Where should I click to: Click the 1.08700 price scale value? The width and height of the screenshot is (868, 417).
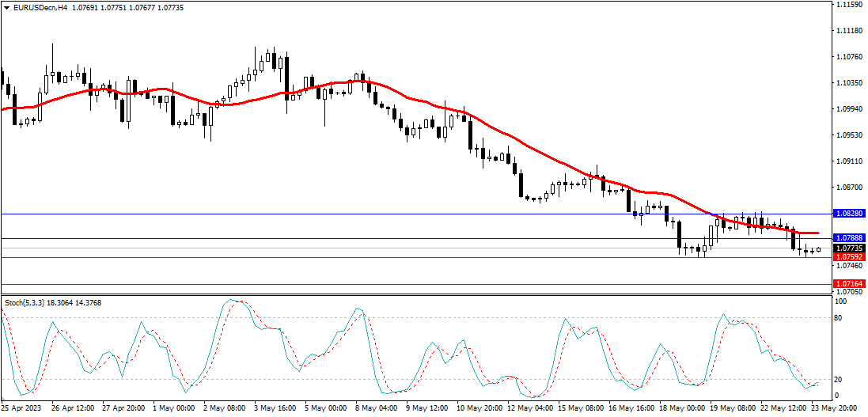(851, 188)
